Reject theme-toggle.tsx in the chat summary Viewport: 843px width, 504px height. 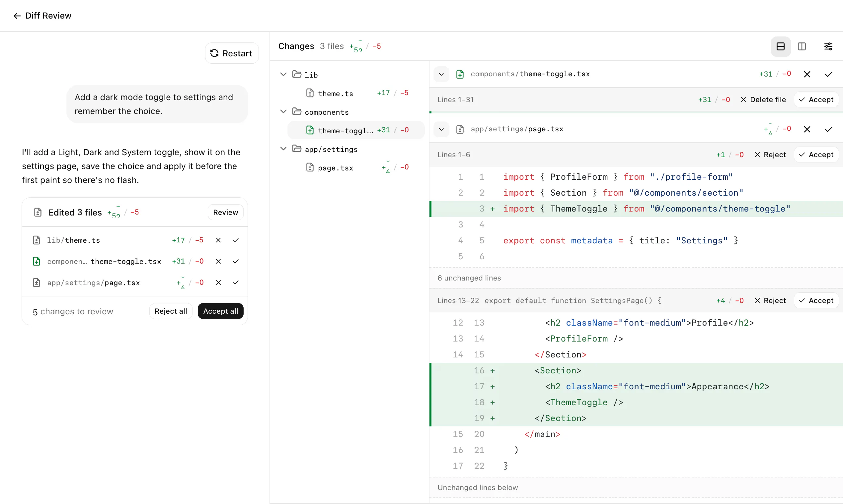click(x=218, y=261)
